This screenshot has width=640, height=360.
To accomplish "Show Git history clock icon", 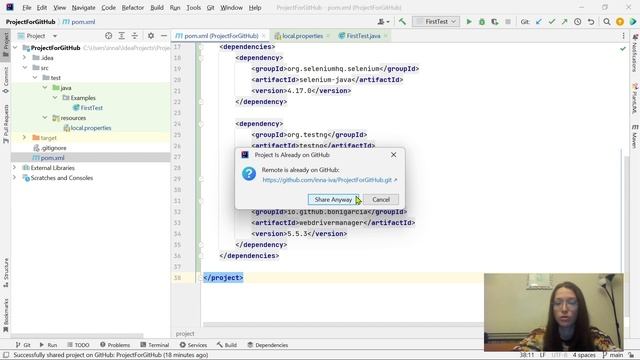I will pos(578,22).
